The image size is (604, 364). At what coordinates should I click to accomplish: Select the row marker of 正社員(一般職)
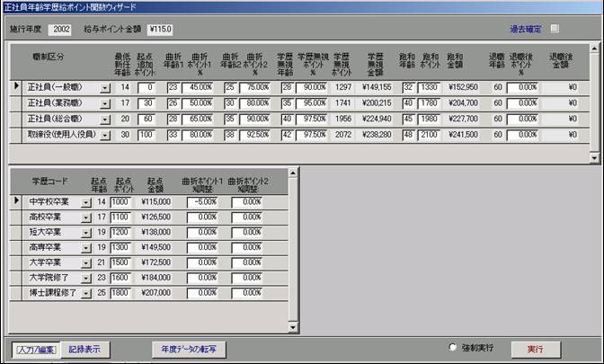16,86
